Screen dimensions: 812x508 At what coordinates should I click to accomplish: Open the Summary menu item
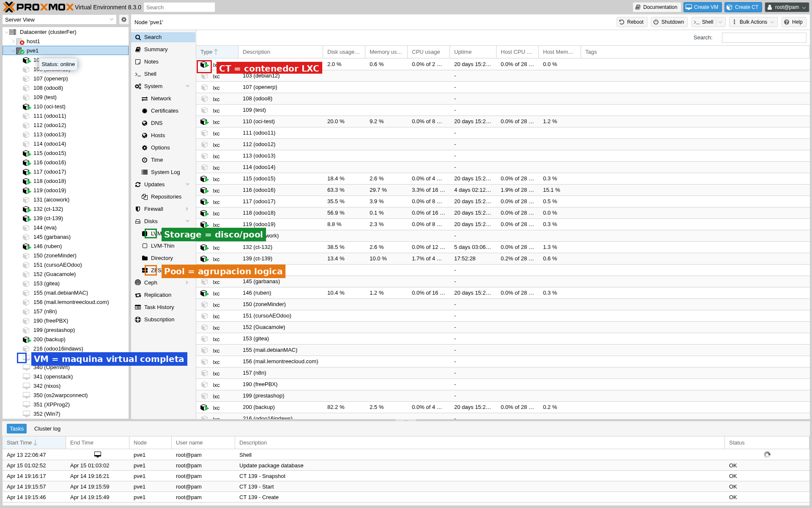point(156,50)
